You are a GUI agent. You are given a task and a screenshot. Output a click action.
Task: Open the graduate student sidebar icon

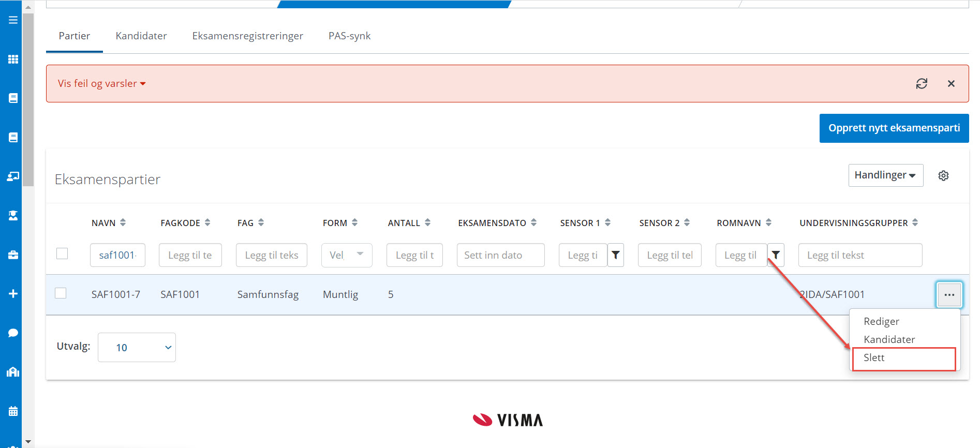(x=13, y=215)
